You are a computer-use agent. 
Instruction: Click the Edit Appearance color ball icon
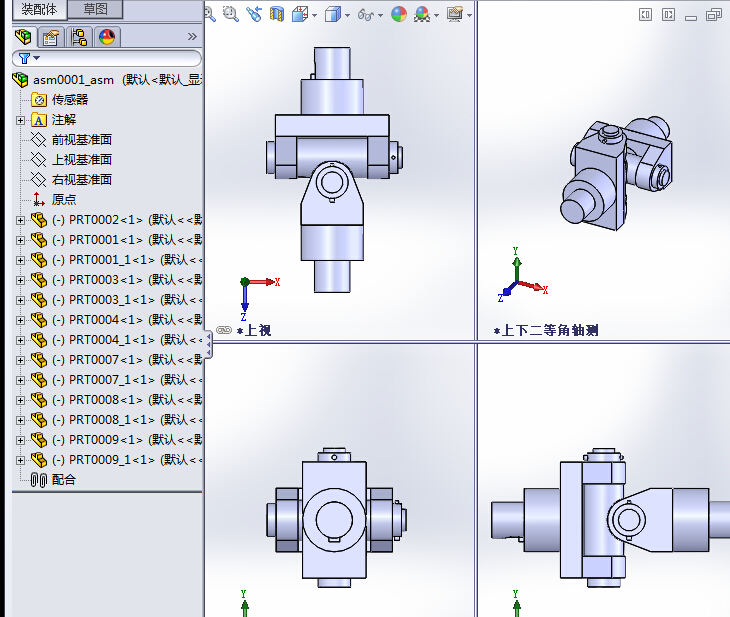(x=399, y=14)
